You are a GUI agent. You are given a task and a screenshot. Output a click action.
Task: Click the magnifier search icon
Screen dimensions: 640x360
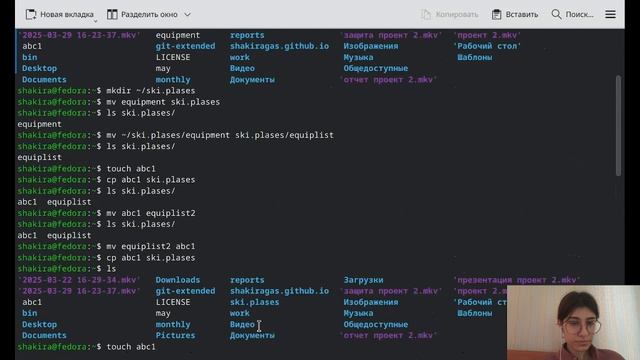tap(556, 14)
